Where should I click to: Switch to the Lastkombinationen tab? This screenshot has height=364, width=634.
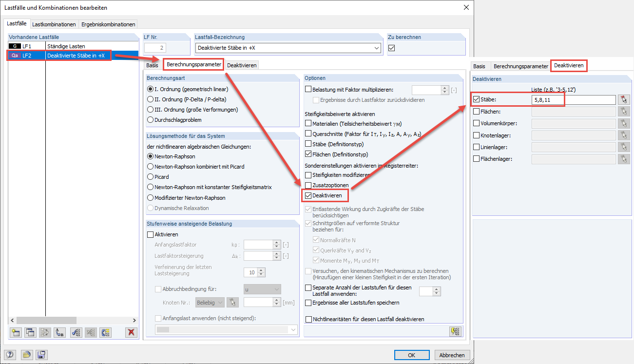[54, 23]
